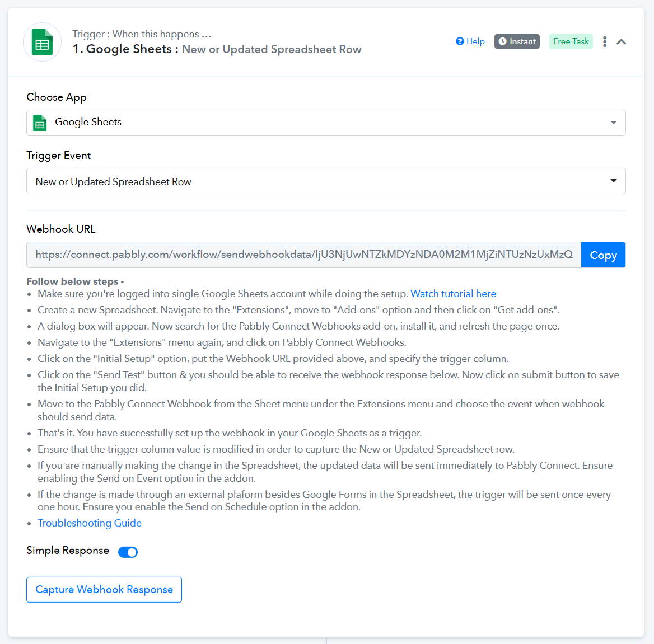Viewport: 654px width, 644px height.
Task: Click Capture Webhook Response button
Action: (x=104, y=589)
